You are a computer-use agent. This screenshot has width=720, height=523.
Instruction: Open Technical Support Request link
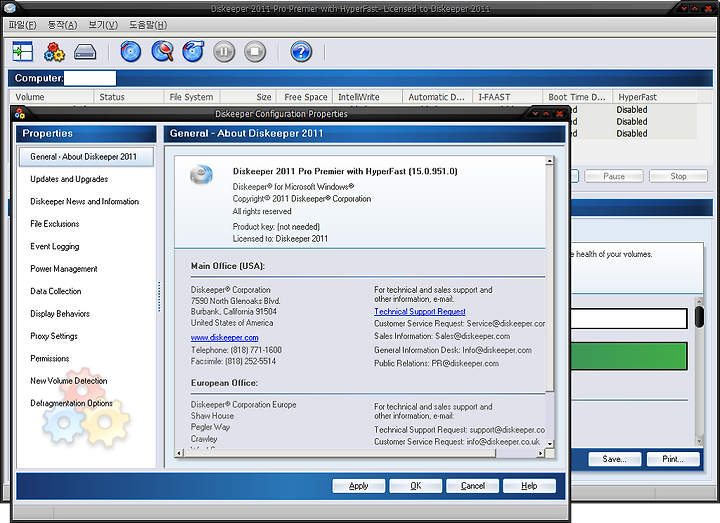(420, 311)
